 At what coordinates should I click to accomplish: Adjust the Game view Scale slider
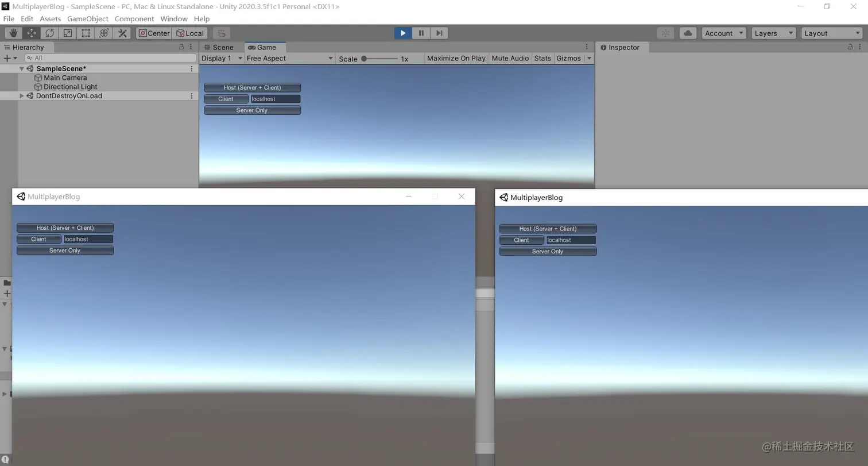click(x=380, y=59)
